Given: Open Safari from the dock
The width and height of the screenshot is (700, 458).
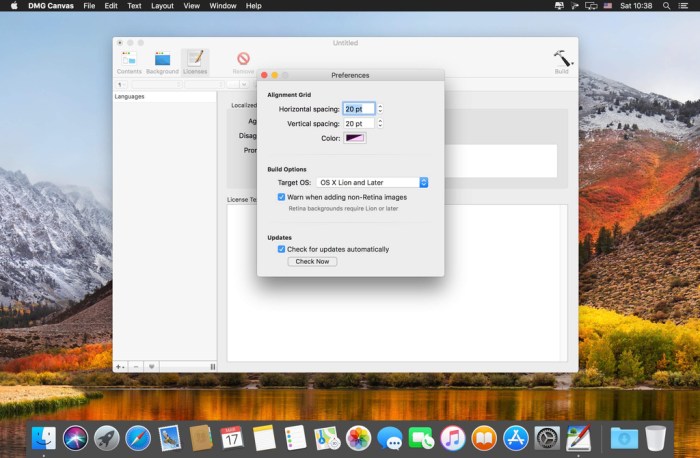Looking at the screenshot, I should click(138, 437).
